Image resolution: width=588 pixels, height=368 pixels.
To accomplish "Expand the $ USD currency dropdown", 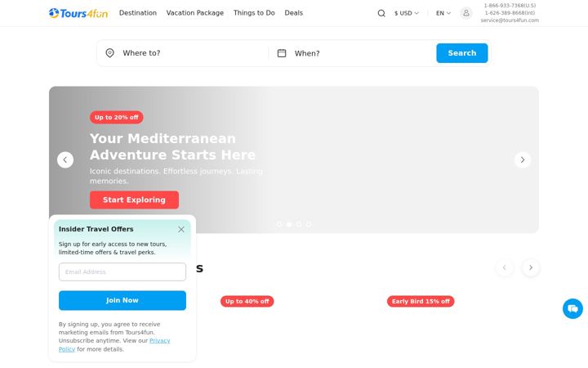I will 407,13.
